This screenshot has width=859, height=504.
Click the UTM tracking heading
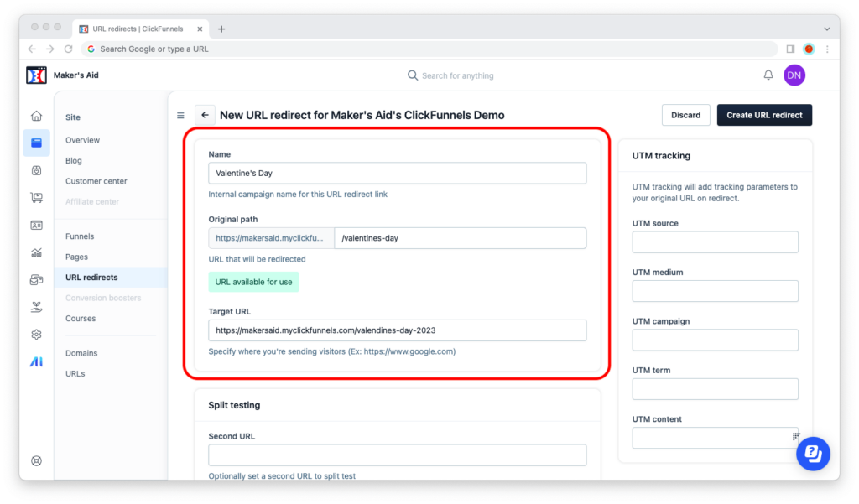pos(661,156)
